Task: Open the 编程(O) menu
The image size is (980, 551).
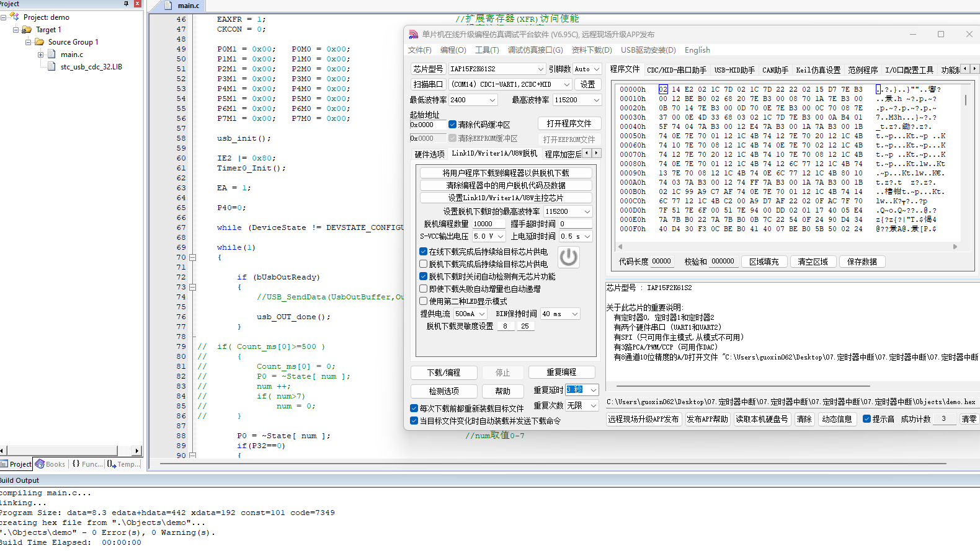Action: (x=453, y=50)
